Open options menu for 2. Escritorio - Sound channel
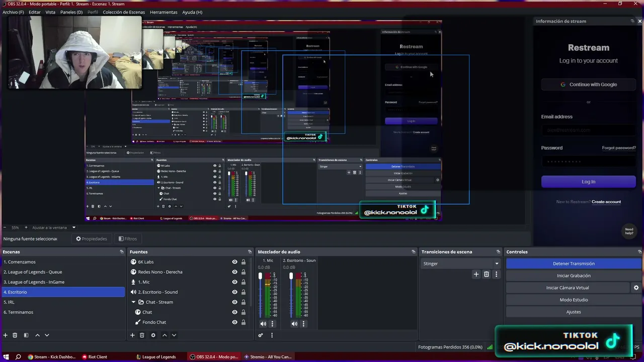 point(303,324)
